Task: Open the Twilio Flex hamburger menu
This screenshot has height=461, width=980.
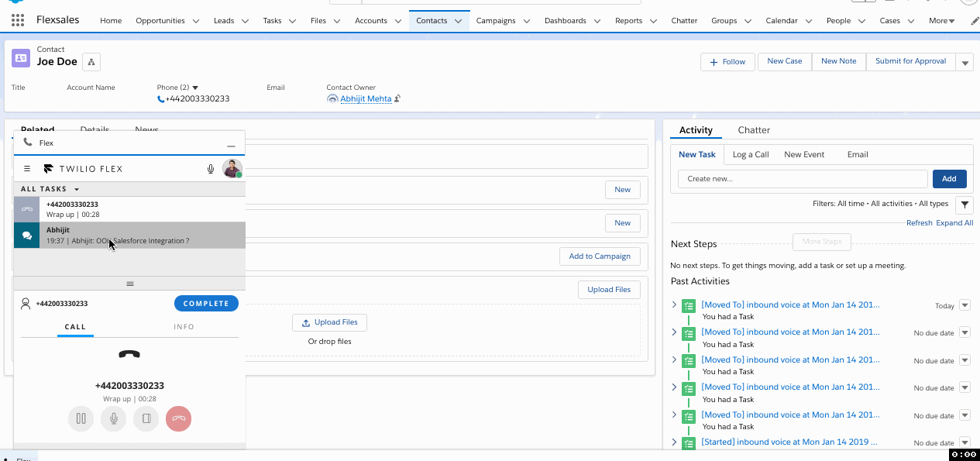Action: pos(27,168)
